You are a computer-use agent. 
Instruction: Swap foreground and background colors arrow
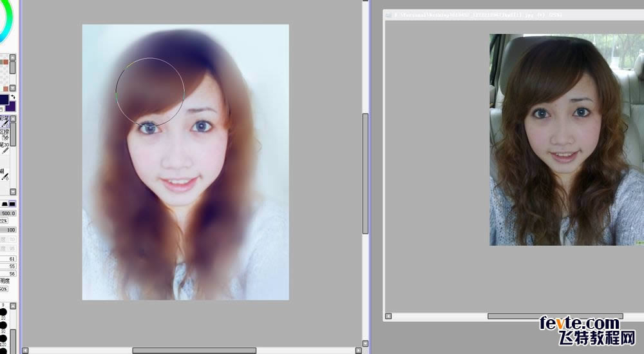(12, 97)
